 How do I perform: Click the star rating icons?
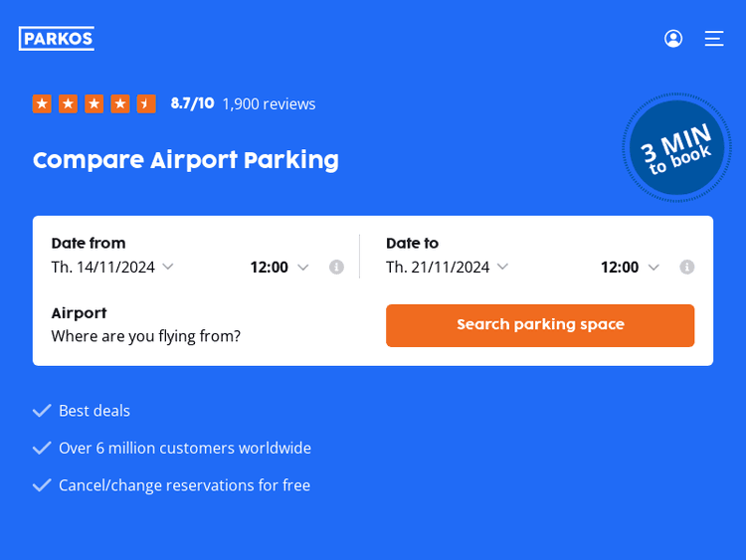[93, 103]
